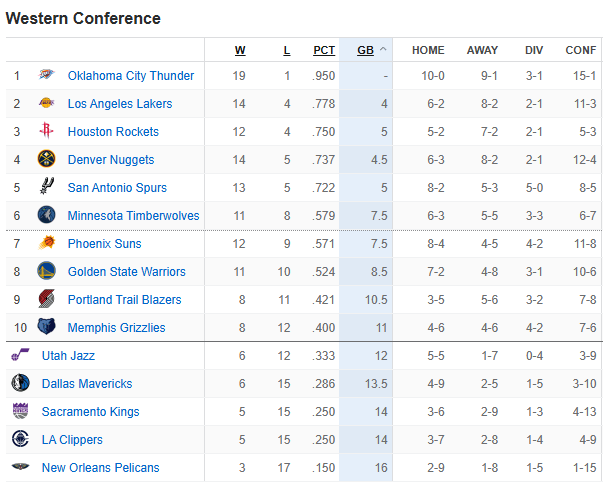Image resolution: width=603 pixels, height=493 pixels.
Task: Click the Portland Trail Blazers logo icon
Action: (x=47, y=300)
